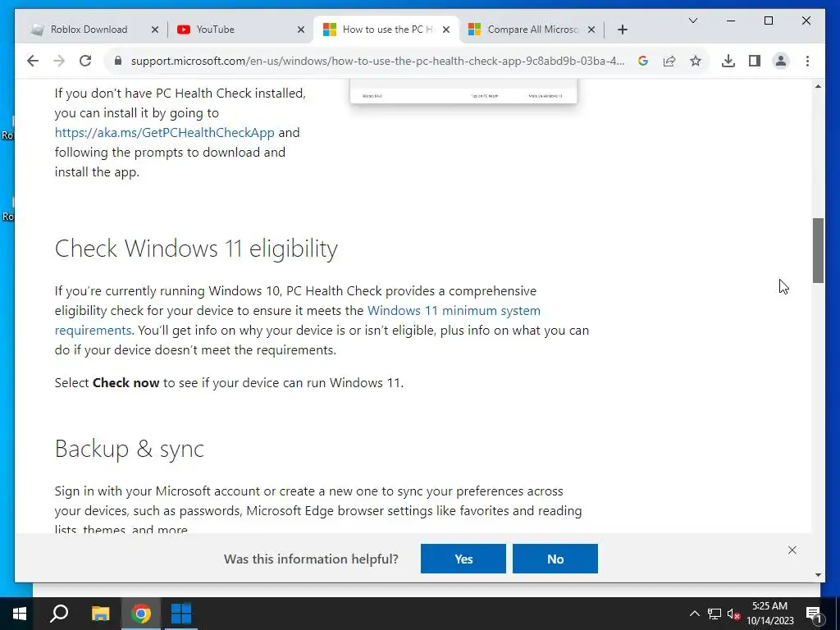Go back to the previous page

pyautogui.click(x=33, y=61)
